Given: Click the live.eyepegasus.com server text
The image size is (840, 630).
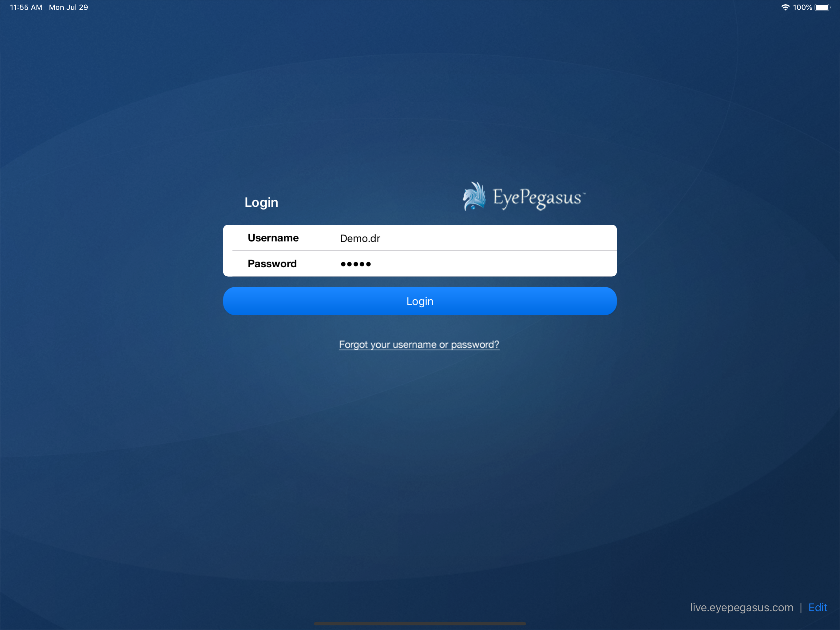Looking at the screenshot, I should point(741,607).
